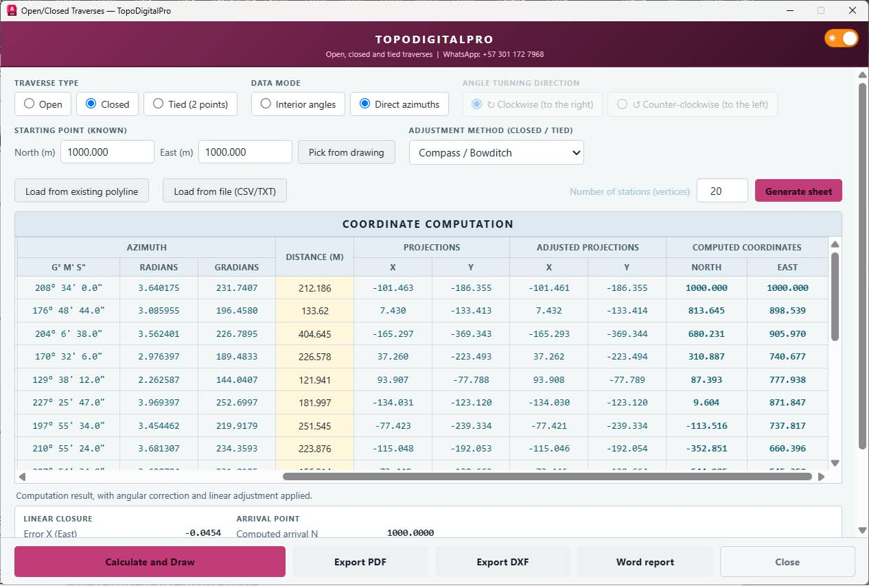Click distance cell 181.997
Screen dimensions: 869x588
[x=314, y=403]
